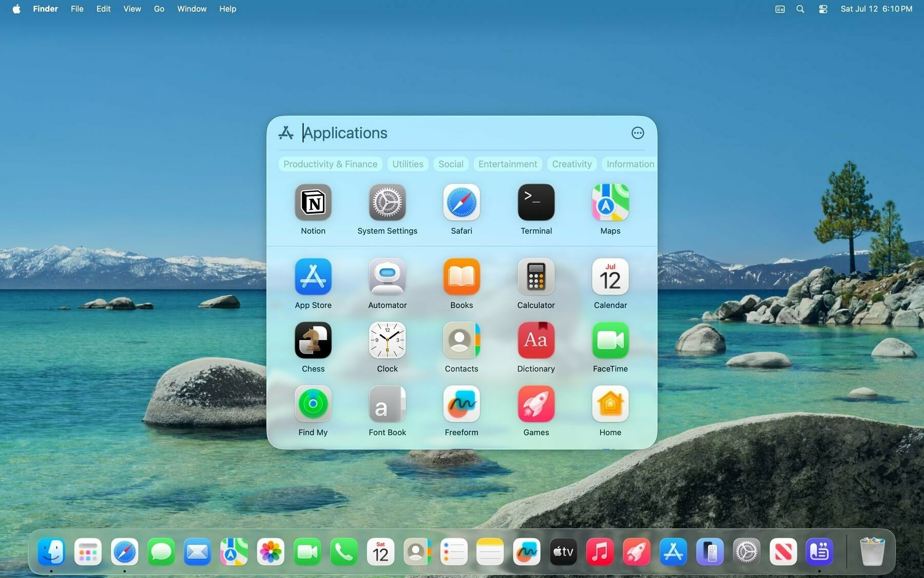Launch News from the Dock
The height and width of the screenshot is (578, 924).
coord(783,552)
